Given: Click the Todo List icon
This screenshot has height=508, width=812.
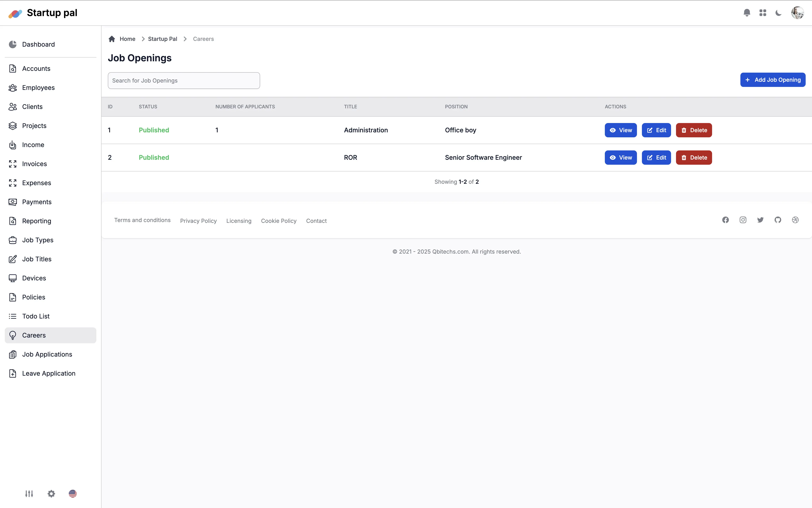Looking at the screenshot, I should point(13,316).
